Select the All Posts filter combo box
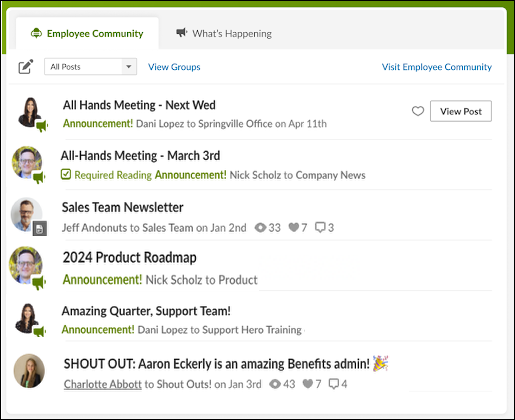 90,67
